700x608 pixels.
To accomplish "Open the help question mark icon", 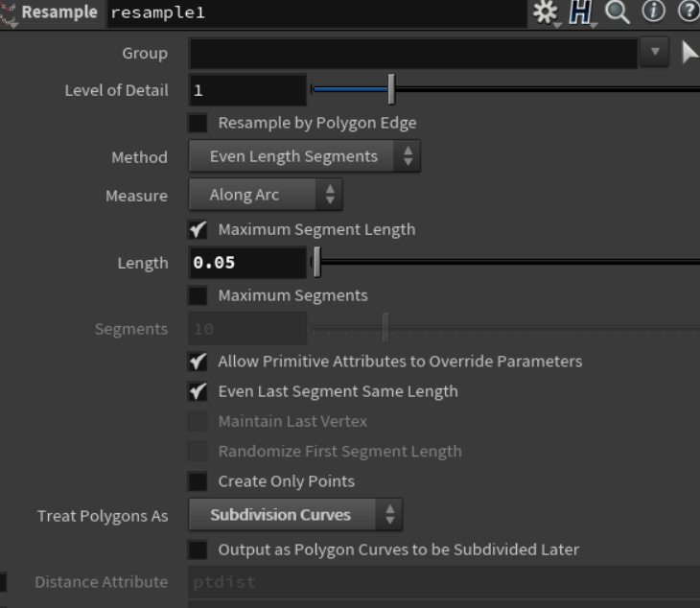I will tap(688, 12).
